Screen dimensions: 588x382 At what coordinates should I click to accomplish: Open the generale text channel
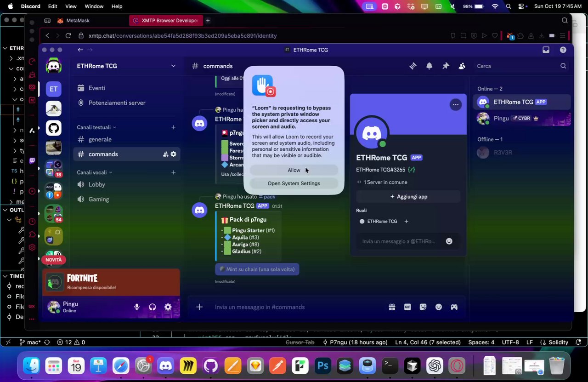[126, 139]
